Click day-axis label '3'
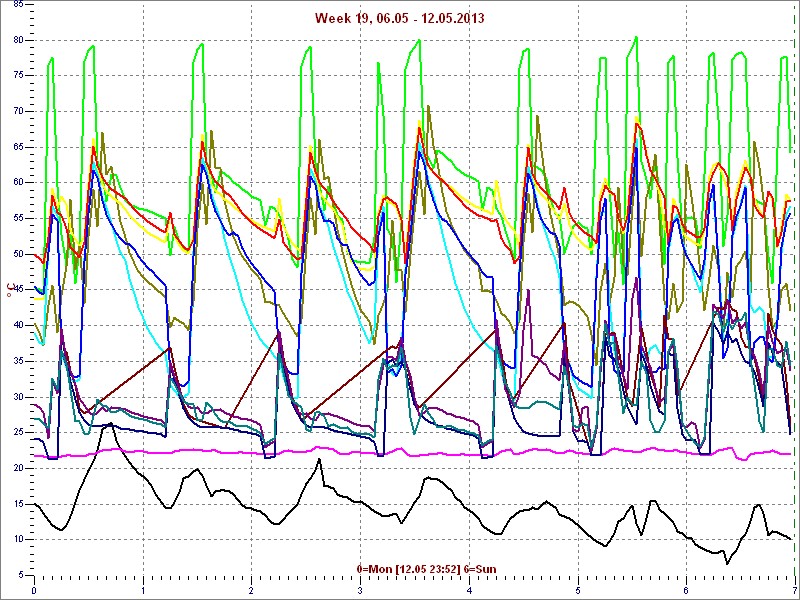The image size is (800, 600). tap(360, 591)
